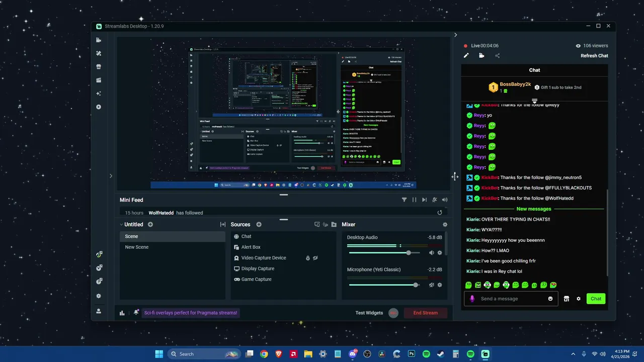The image size is (644, 362).
Task: Open the account profile icon in sidebar
Action: pyautogui.click(x=99, y=311)
